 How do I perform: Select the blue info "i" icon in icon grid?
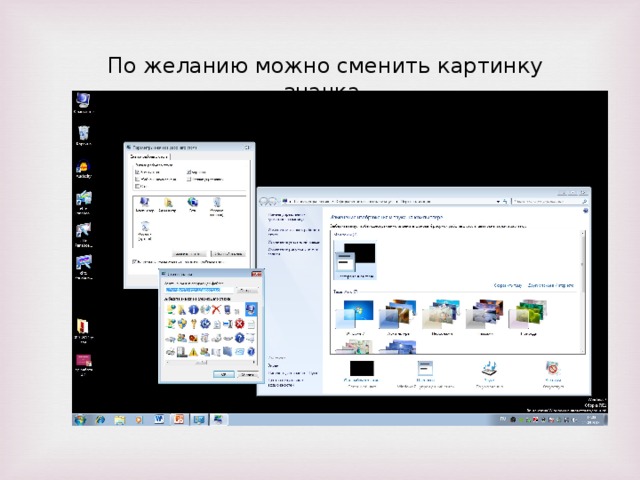[x=193, y=309]
